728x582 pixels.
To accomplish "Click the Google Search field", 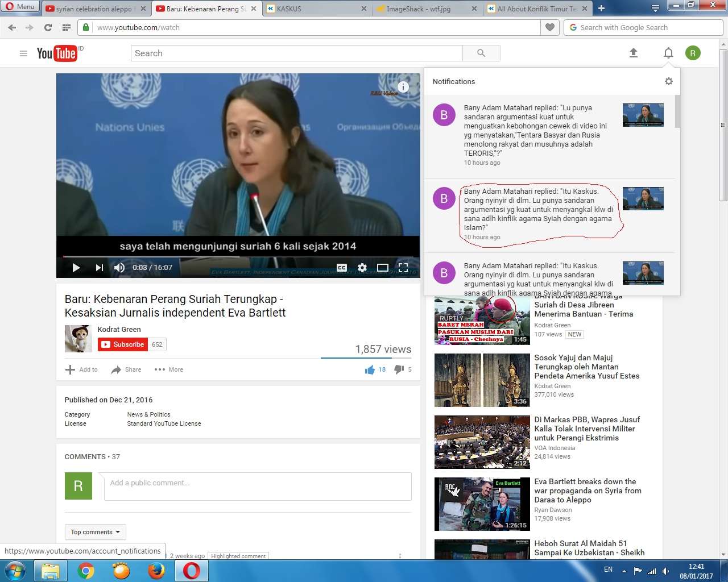I will [643, 27].
